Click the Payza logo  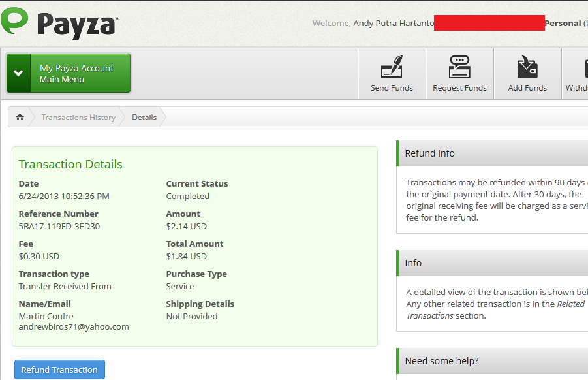point(59,24)
